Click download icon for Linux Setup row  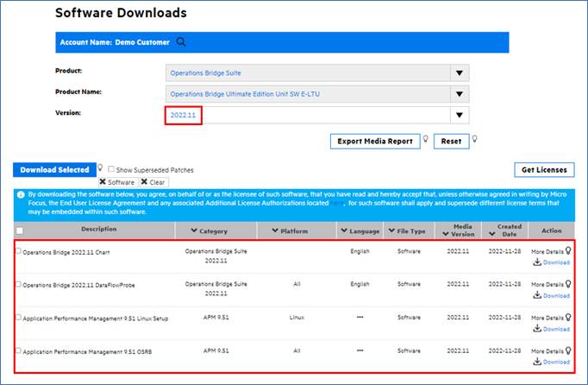pyautogui.click(x=537, y=329)
